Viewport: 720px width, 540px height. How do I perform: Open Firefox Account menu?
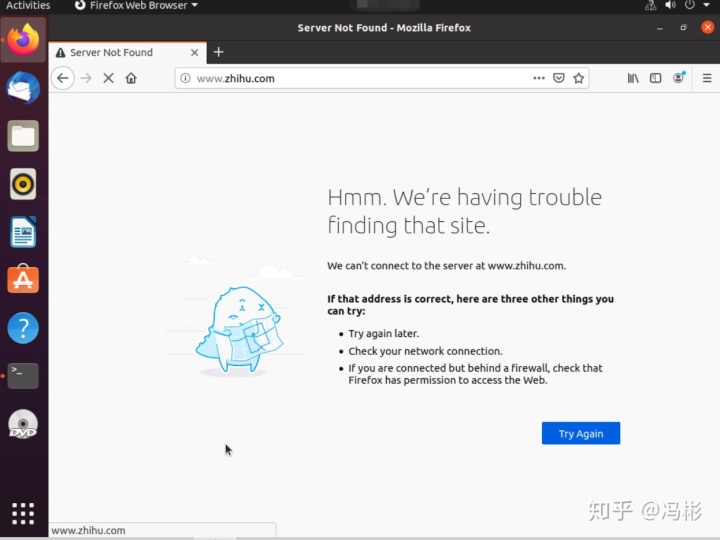tap(679, 78)
